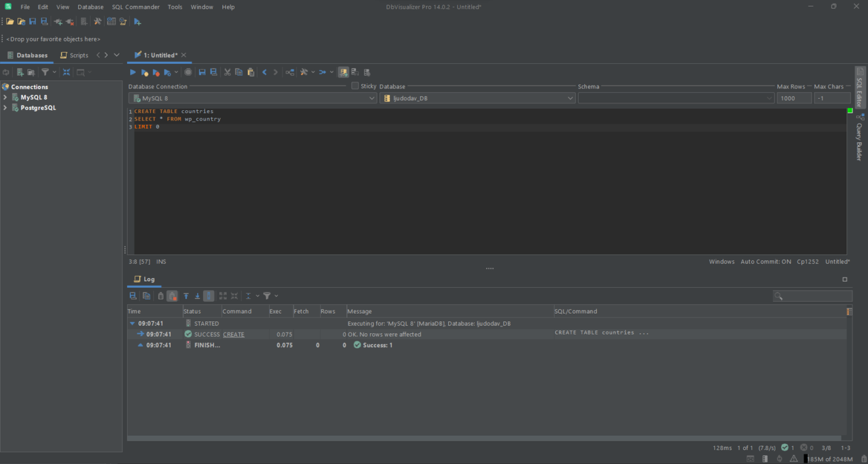Toggle Auto Commit in editor status bar

pyautogui.click(x=765, y=262)
